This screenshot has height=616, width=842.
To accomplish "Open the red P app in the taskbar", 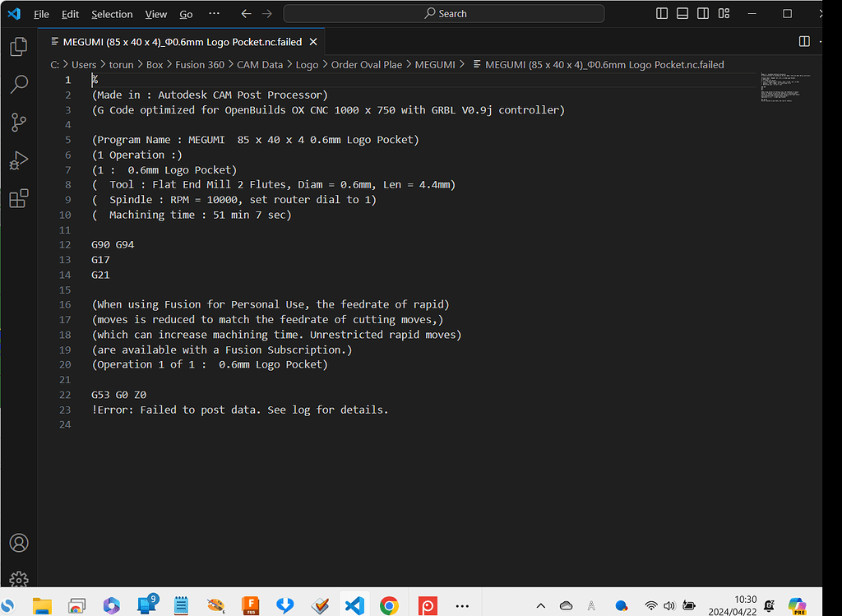I will (x=428, y=605).
